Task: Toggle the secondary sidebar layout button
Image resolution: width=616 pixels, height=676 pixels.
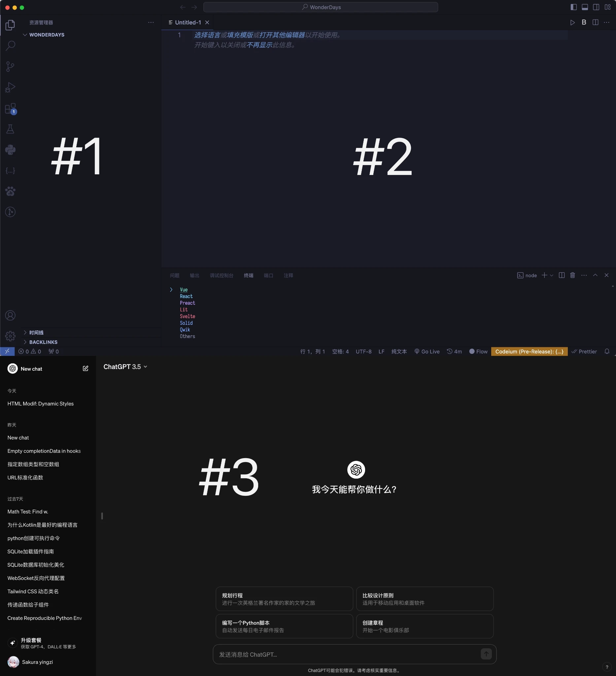Action: tap(596, 7)
